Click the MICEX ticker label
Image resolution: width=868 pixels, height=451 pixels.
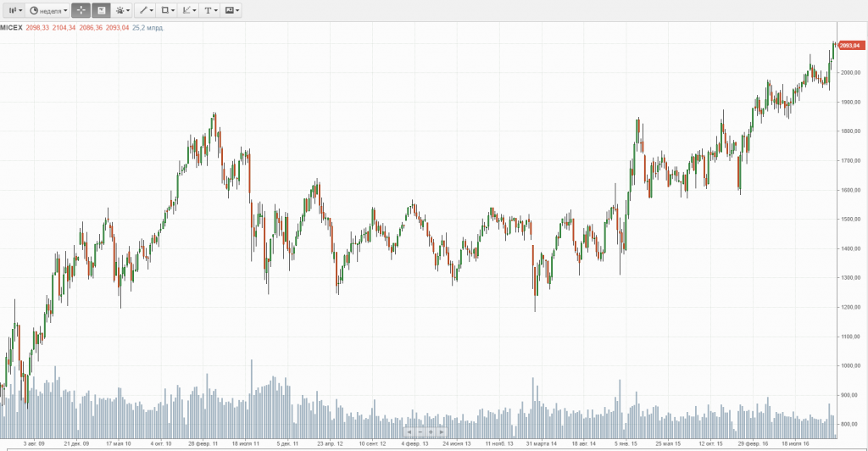click(x=11, y=28)
